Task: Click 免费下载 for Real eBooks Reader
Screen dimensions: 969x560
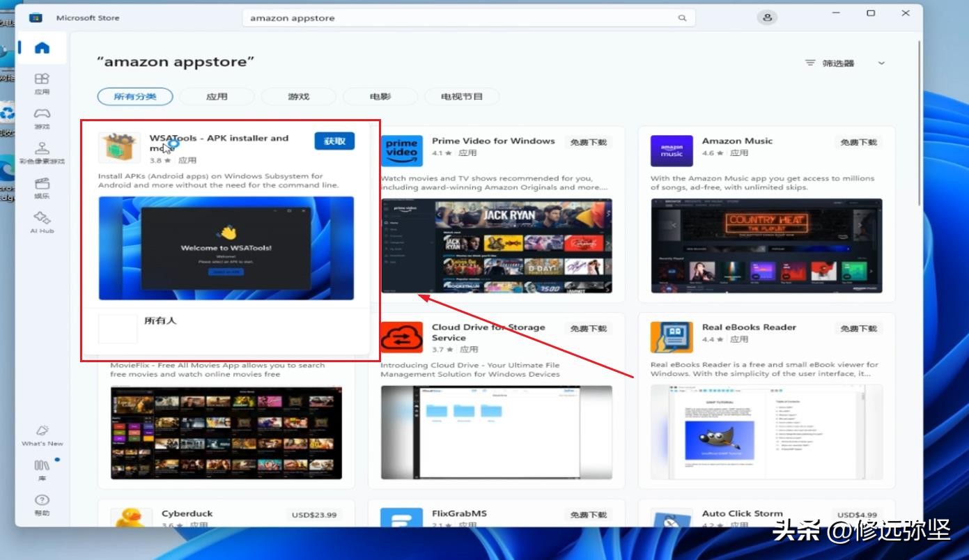Action: pyautogui.click(x=858, y=329)
